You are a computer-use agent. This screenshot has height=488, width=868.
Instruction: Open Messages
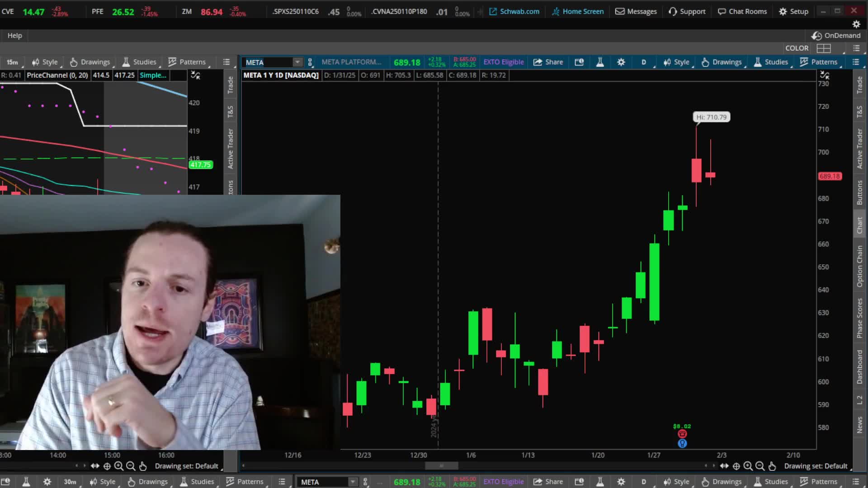point(636,11)
